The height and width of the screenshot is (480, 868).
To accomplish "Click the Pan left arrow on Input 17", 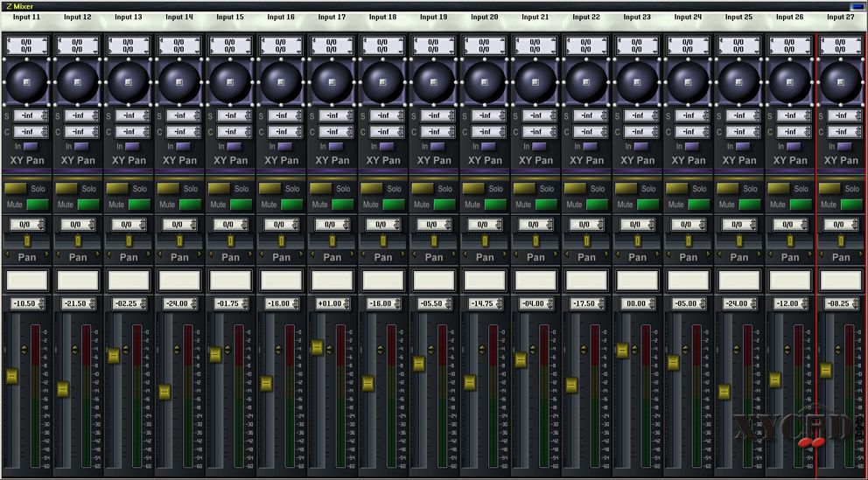I will coord(312,254).
